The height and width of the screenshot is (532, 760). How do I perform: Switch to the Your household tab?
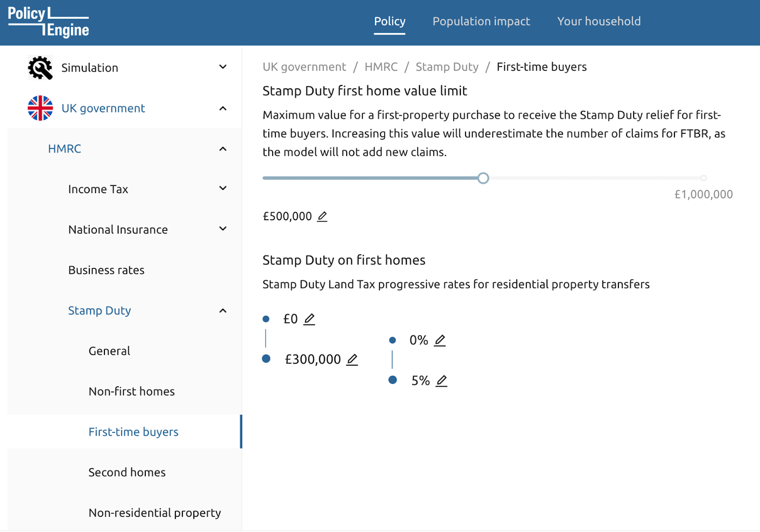tap(599, 21)
